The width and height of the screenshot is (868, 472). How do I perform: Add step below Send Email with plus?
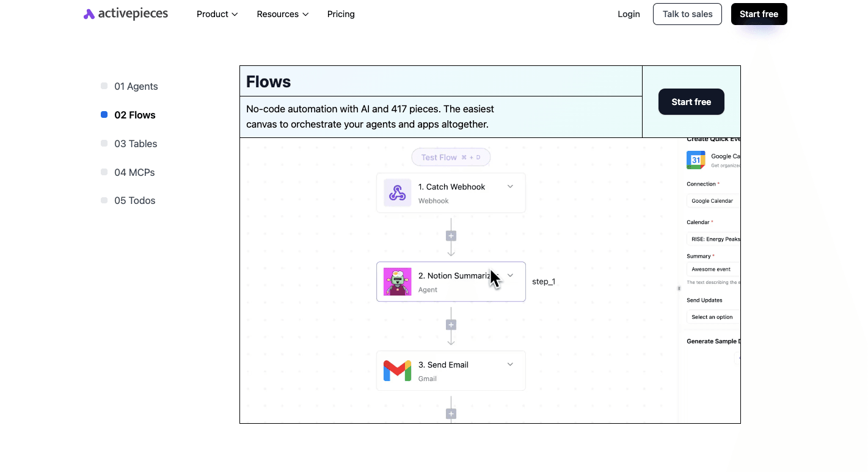click(x=451, y=414)
